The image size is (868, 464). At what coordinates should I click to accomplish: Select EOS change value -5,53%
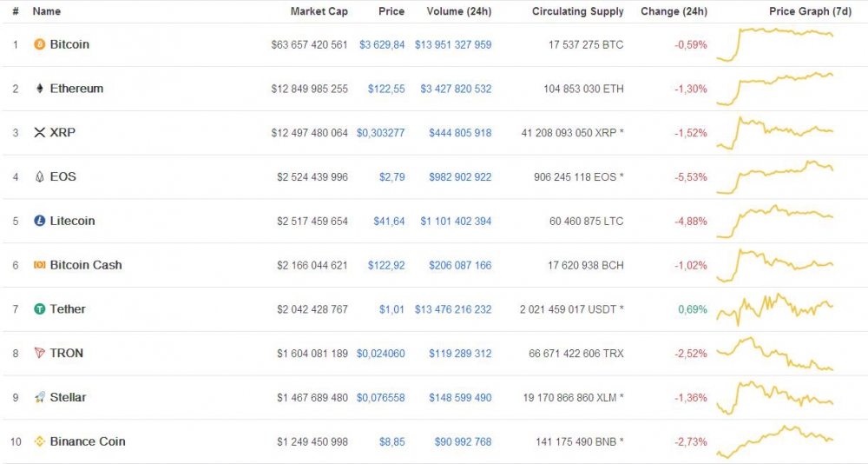(691, 177)
